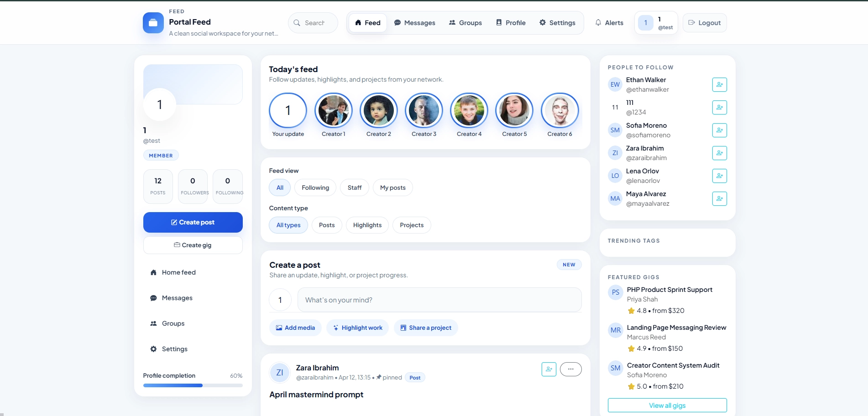Open Your update story
Image resolution: width=868 pixels, height=416 pixels.
tap(288, 110)
